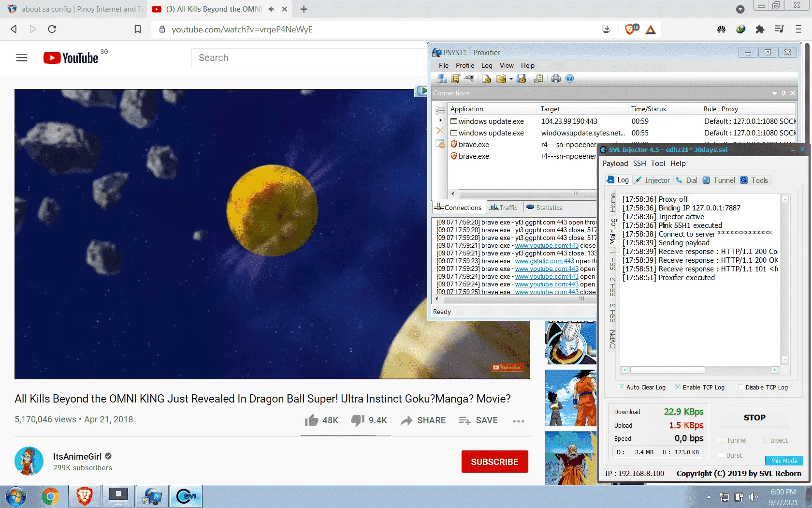Click the browser address bar URL
812x508 pixels.
point(242,30)
